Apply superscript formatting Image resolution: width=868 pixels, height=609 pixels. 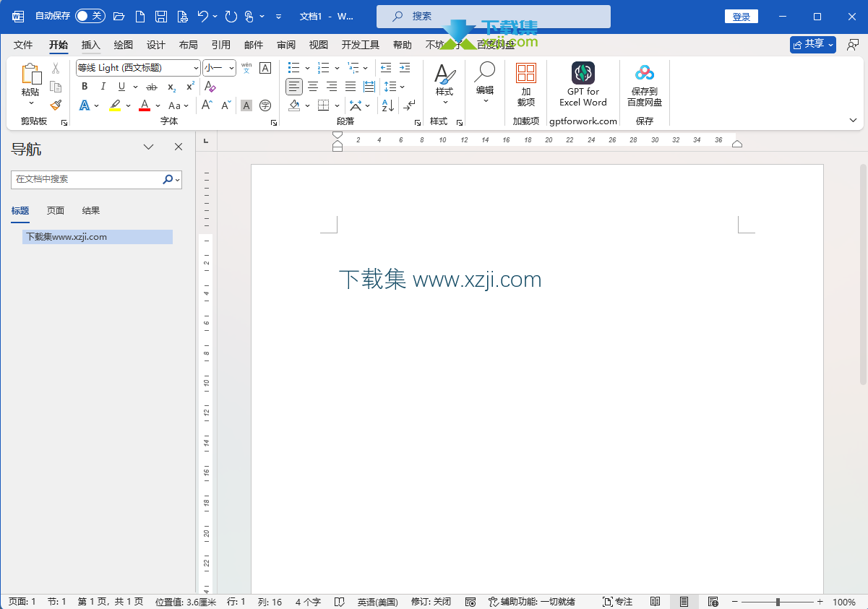190,87
